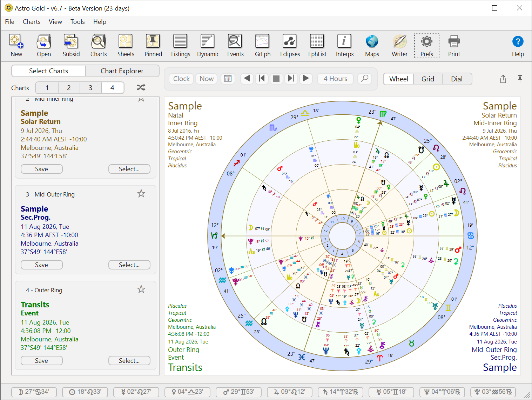
Task: Click the Mercury position 02°27' status item
Action: (x=136, y=392)
